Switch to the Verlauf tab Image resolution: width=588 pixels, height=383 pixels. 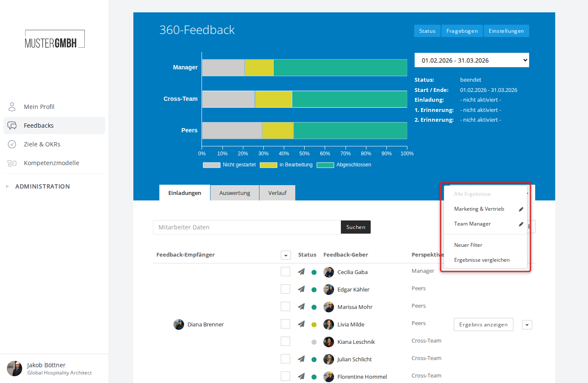point(277,193)
